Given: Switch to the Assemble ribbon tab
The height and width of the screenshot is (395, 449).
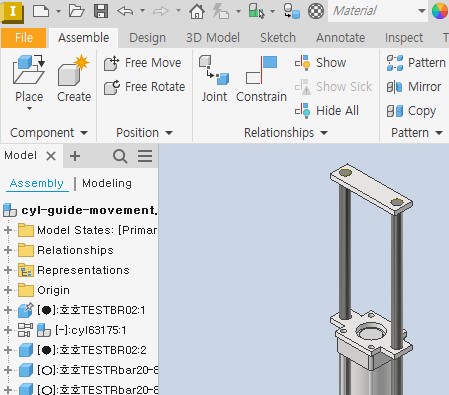Looking at the screenshot, I should (x=83, y=38).
